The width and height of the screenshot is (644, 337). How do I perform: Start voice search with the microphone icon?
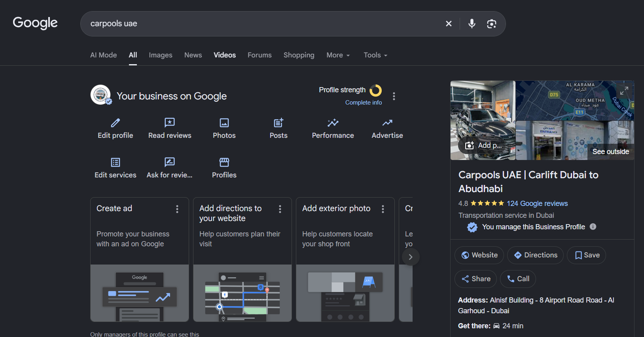tap(472, 24)
